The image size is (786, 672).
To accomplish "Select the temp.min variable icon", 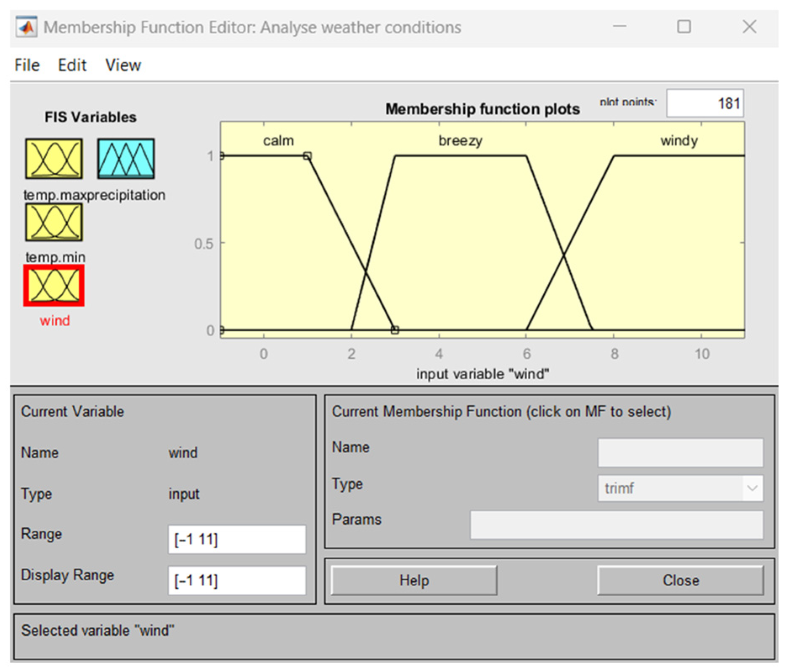I will tap(53, 222).
